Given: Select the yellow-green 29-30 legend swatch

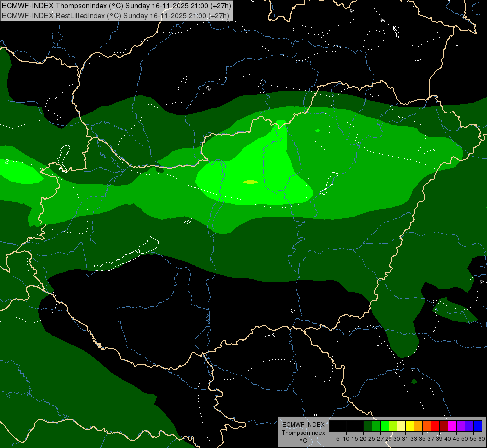Looking at the screenshot, I should pos(393,426).
